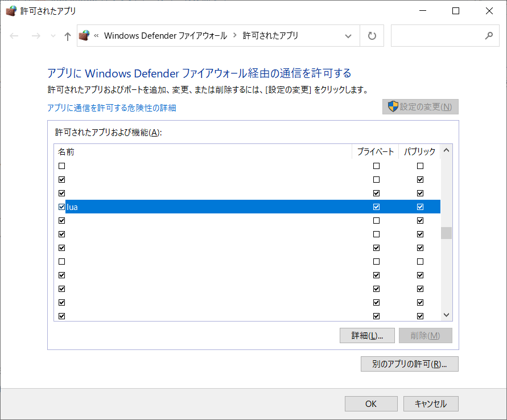Toggle the lua app checkbox
The height and width of the screenshot is (420, 507).
pyautogui.click(x=62, y=207)
